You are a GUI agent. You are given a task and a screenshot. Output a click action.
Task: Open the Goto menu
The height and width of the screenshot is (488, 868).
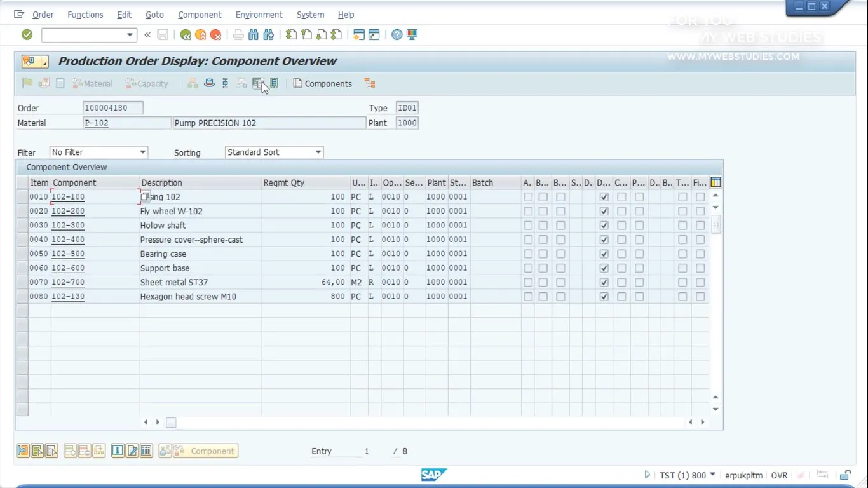click(x=154, y=15)
